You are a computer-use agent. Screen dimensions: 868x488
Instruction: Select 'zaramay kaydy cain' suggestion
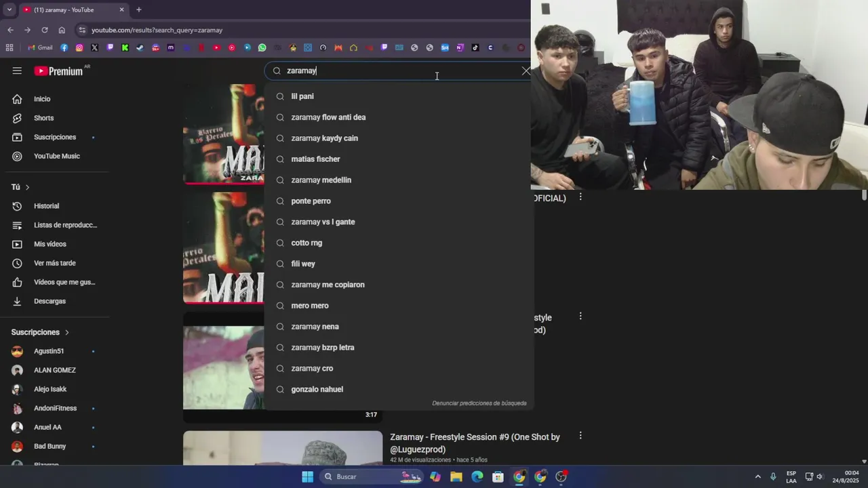(399, 138)
